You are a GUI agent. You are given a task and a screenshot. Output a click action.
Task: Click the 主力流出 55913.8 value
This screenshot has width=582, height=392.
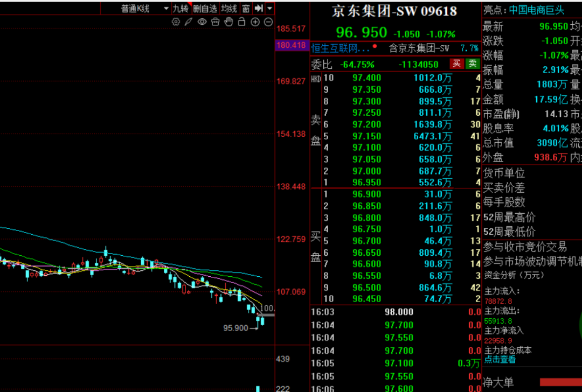point(498,321)
